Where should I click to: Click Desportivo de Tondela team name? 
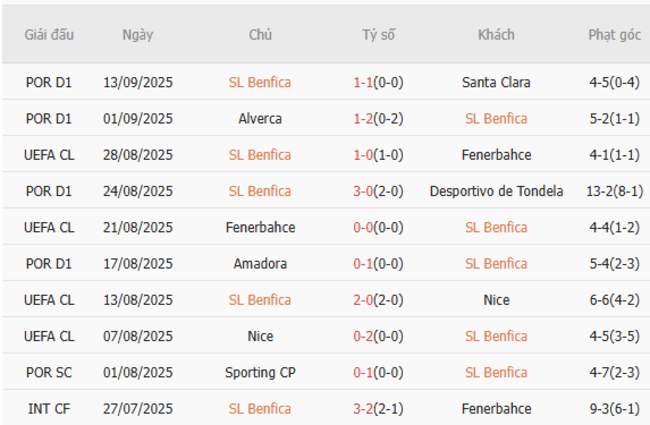point(496,191)
